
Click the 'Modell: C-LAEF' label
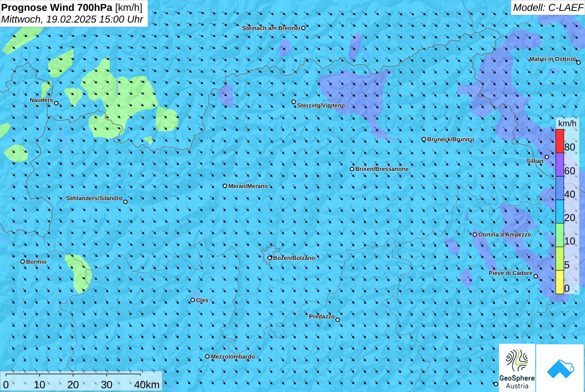547,8
